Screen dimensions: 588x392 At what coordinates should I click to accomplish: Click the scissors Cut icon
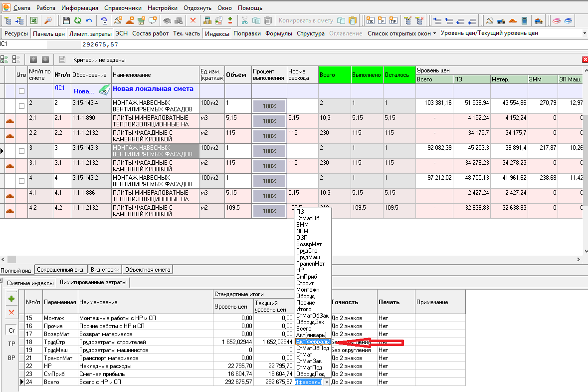tap(244, 20)
